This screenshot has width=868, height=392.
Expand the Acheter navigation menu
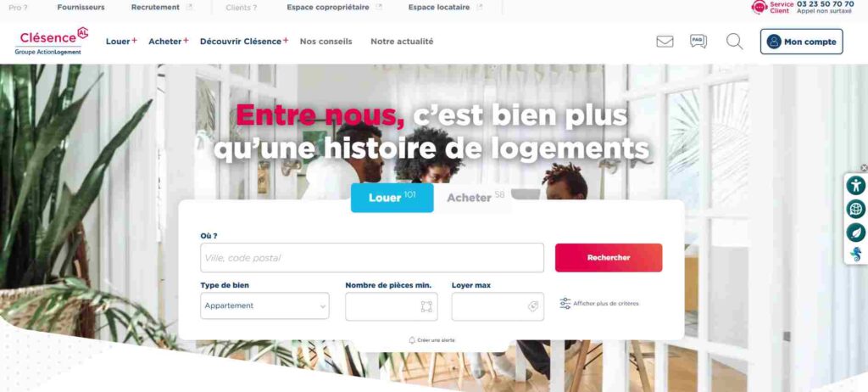pos(169,41)
